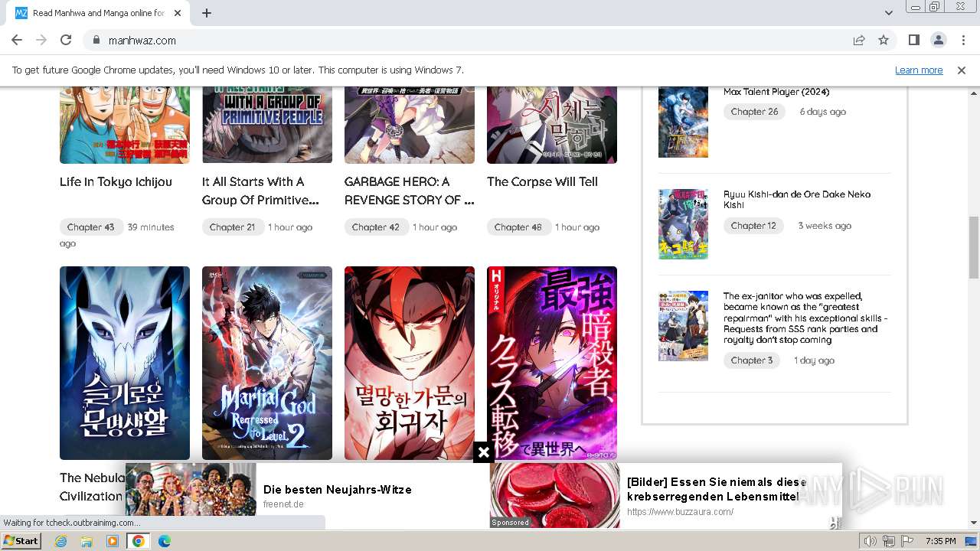The height and width of the screenshot is (551, 980).
Task: Dismiss the Chrome update notification bar
Action: (x=962, y=70)
